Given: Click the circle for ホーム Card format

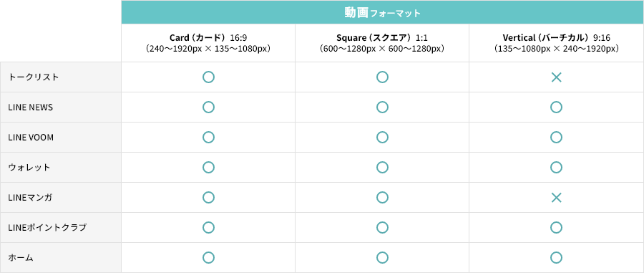Looking at the screenshot, I should click(208, 258).
